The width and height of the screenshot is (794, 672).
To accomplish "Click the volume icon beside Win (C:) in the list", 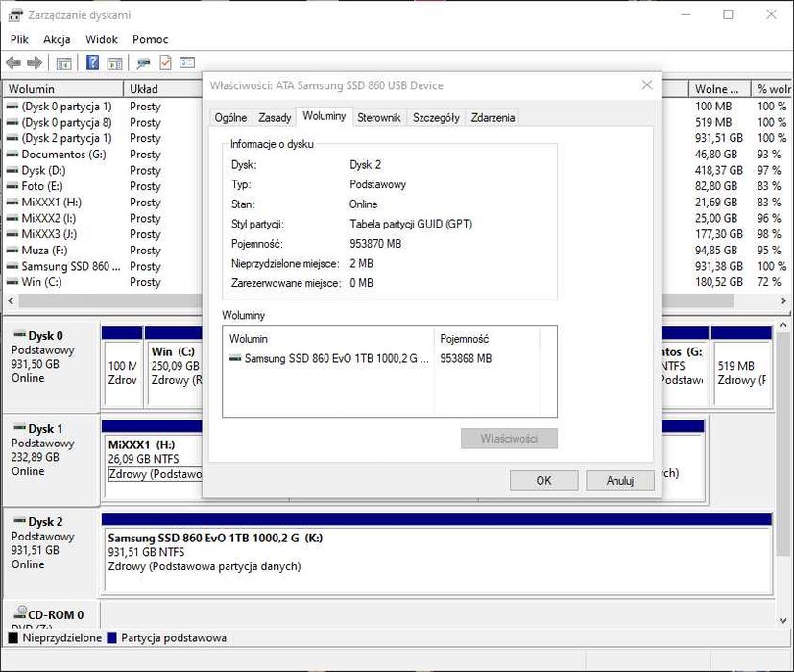I will pyautogui.click(x=12, y=282).
